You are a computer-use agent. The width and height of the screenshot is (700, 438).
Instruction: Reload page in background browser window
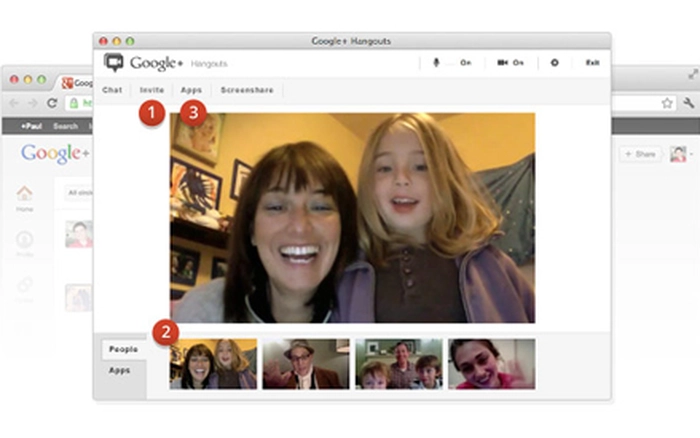pyautogui.click(x=52, y=103)
